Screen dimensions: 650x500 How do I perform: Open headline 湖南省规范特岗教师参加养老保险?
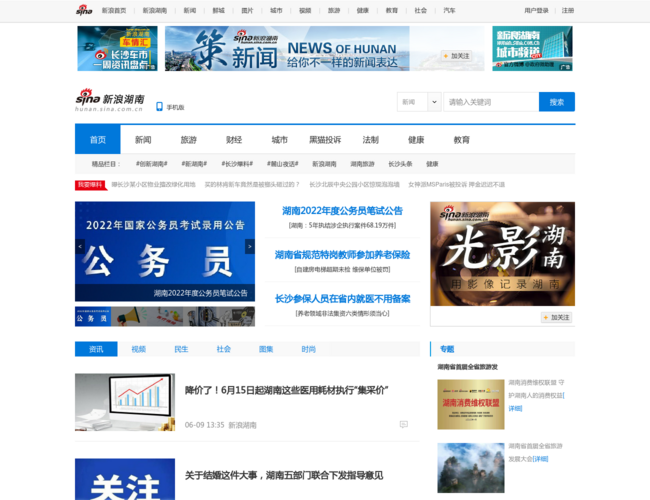pyautogui.click(x=342, y=255)
